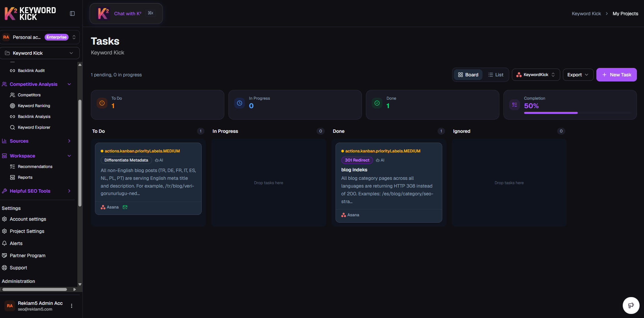Collapse the Workspace section
This screenshot has width=644, height=318.
[x=69, y=156]
